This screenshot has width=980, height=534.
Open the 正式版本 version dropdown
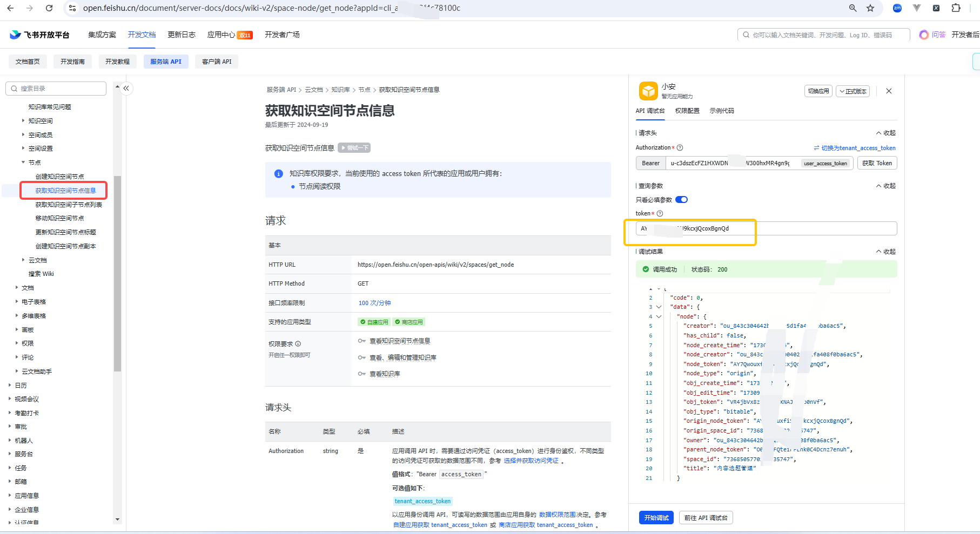[853, 91]
